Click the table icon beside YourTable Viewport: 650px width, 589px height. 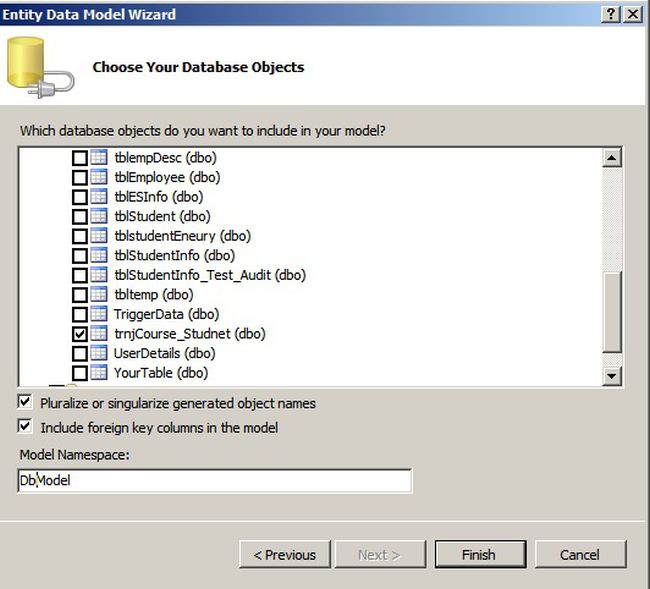[x=99, y=372]
